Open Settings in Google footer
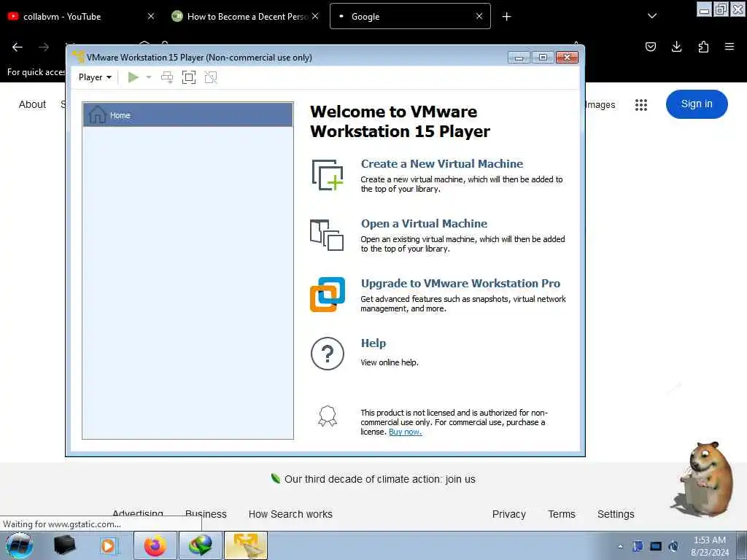Viewport: 747px width, 560px height. tap(616, 514)
